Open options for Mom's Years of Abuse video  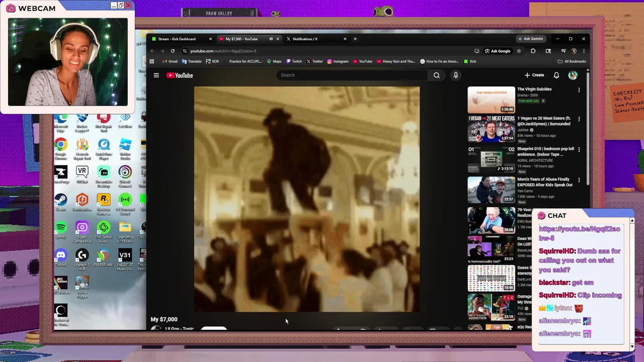pos(579,180)
